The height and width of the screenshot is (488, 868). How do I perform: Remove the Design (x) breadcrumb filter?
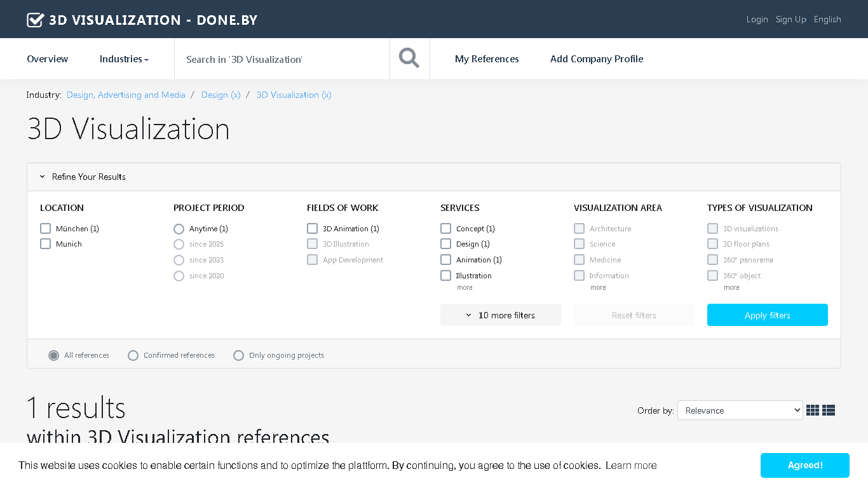pos(221,95)
